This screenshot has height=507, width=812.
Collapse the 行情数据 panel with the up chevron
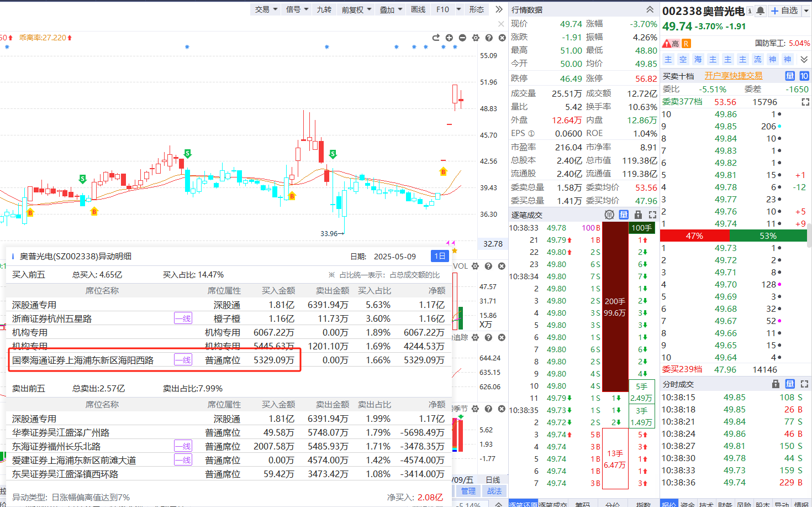click(x=650, y=9)
